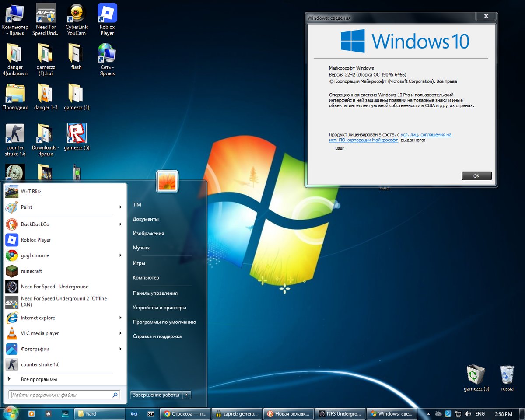Open the media player pinned taskbar icon

tap(31, 413)
